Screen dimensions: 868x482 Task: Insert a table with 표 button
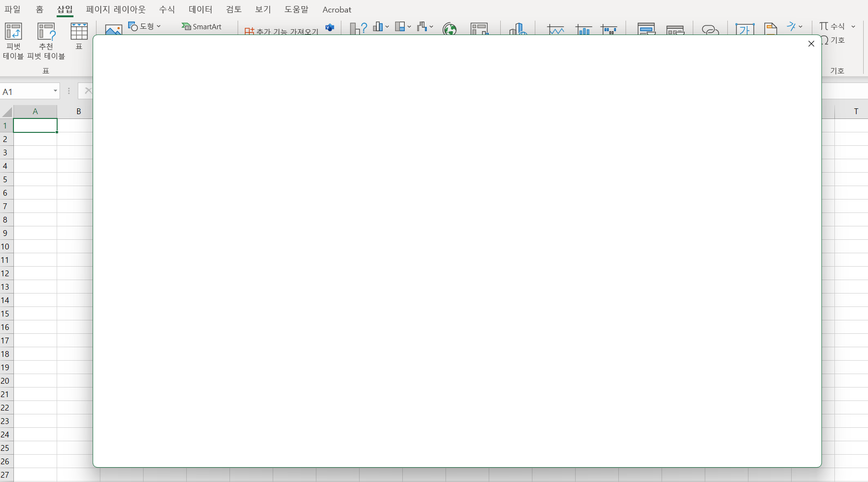[x=79, y=36]
